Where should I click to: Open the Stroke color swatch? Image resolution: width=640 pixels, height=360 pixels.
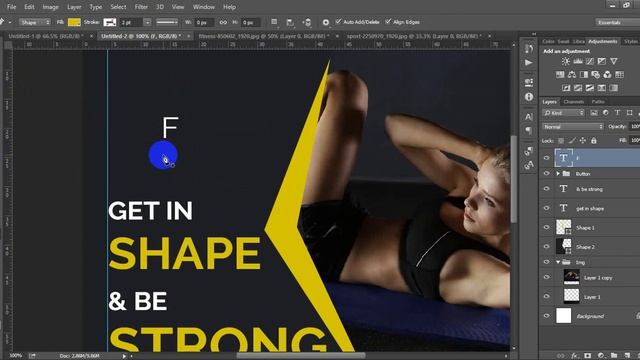click(110, 22)
